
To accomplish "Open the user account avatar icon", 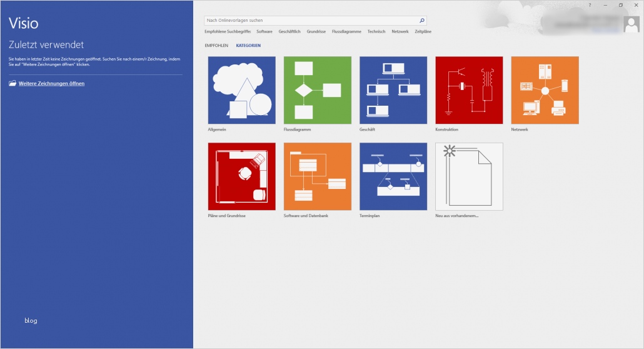I will [x=631, y=24].
